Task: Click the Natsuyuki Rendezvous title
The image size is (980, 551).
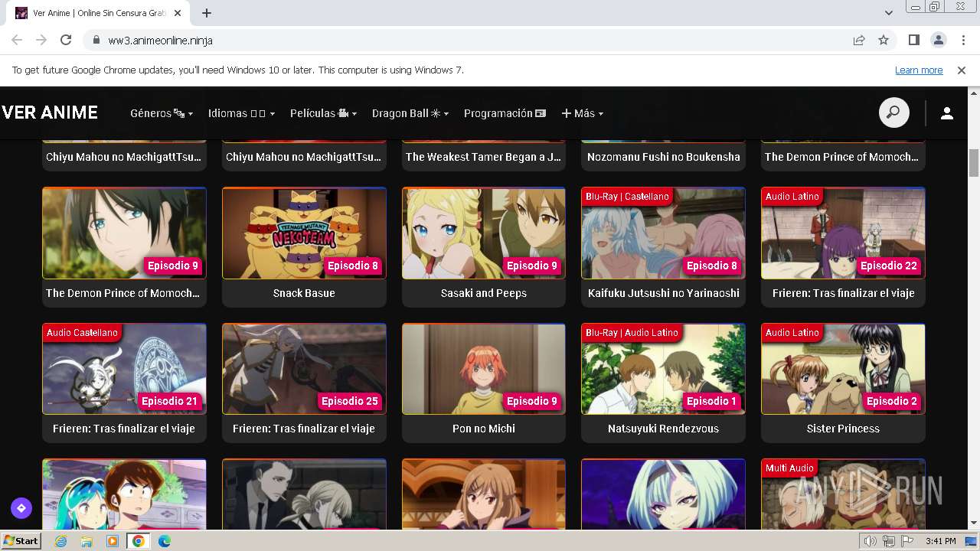Action: click(x=663, y=429)
